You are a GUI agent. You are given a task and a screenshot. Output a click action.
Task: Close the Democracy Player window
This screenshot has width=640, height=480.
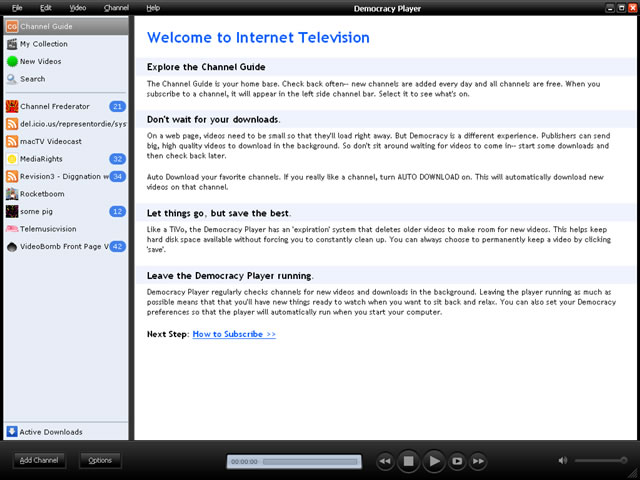633,8
